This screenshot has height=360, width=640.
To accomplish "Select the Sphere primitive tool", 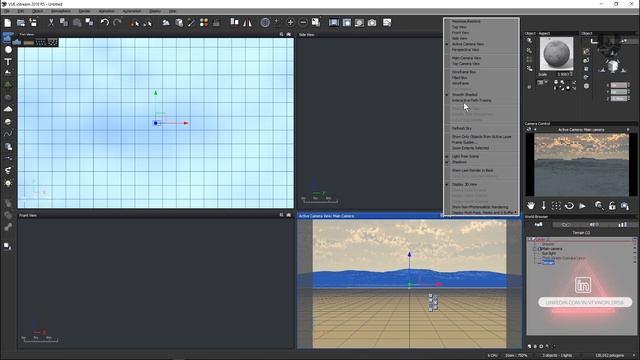I will 8,49.
